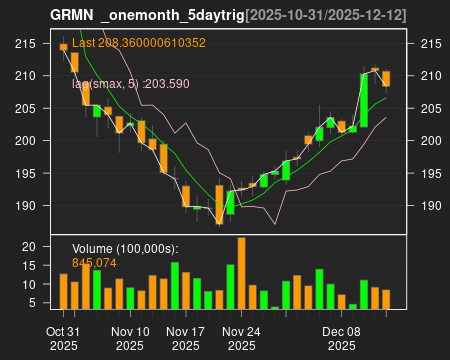Click the 215 label on right price axis
This screenshot has width=450, height=360.
(431, 44)
